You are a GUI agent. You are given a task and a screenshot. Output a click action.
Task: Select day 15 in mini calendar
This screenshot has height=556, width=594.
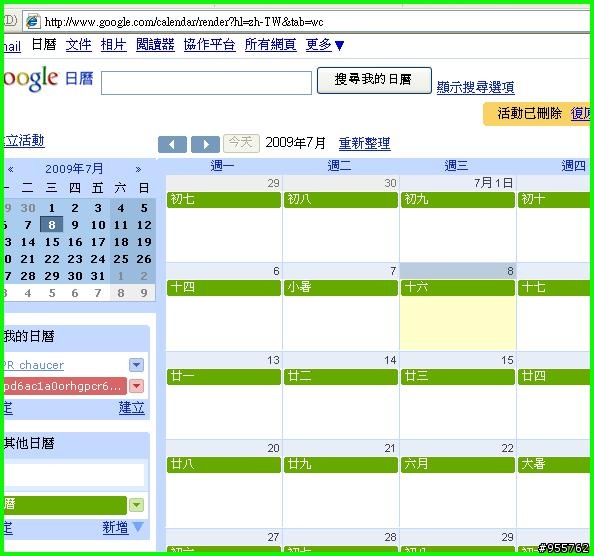[x=52, y=242]
